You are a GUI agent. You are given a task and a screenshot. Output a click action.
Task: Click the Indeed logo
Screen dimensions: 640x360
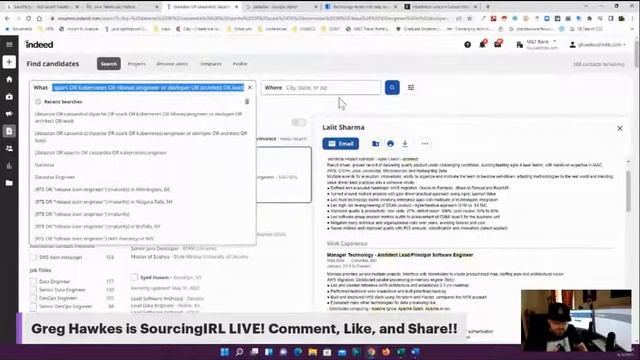(x=39, y=44)
